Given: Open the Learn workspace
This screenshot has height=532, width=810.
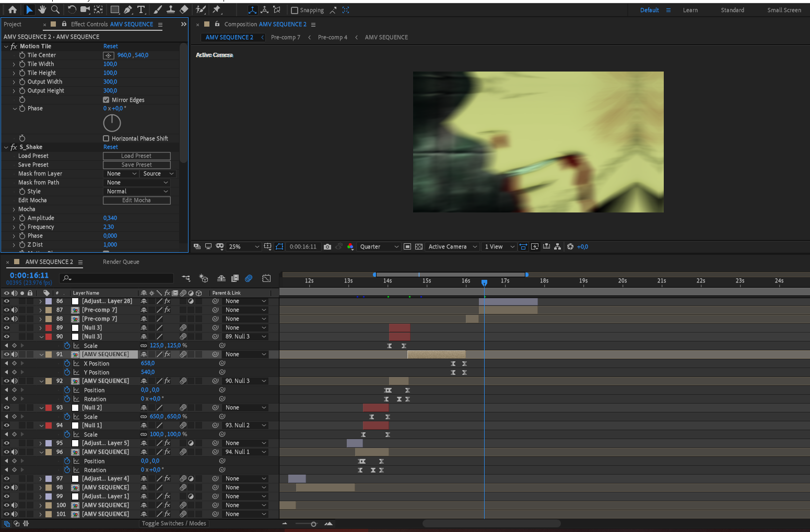Looking at the screenshot, I should coord(690,10).
